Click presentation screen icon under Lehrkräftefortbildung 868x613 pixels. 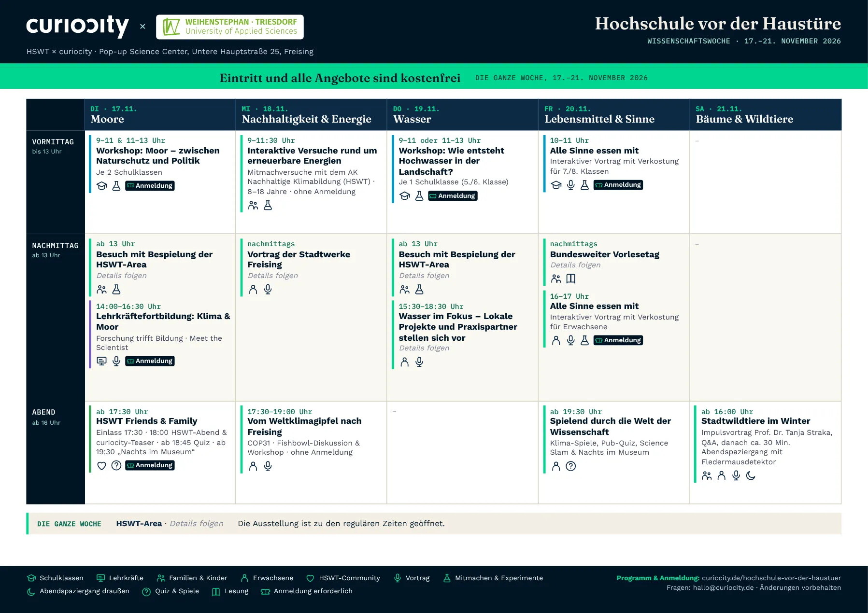[101, 361]
